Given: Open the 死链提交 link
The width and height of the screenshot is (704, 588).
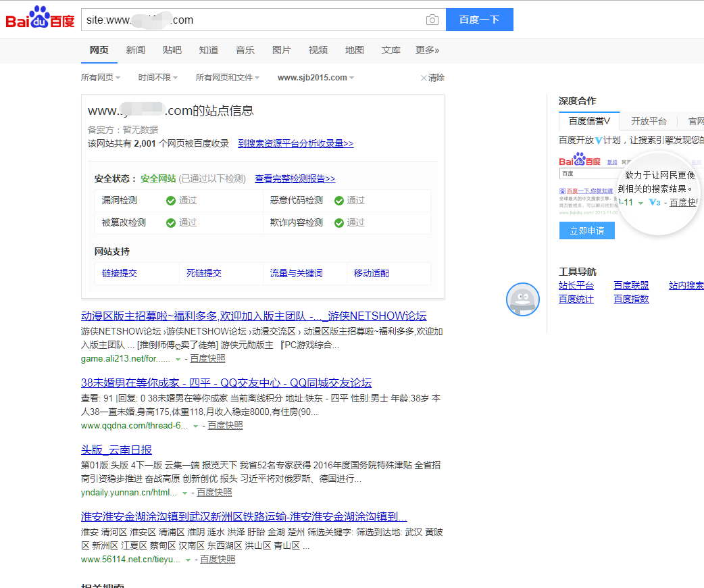Looking at the screenshot, I should pos(204,273).
